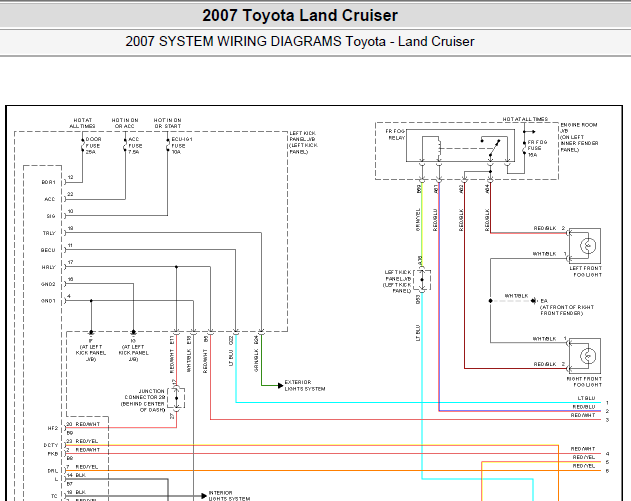
Task: Select the ECU-IG1 FUSE 10A label
Action: pos(182,146)
